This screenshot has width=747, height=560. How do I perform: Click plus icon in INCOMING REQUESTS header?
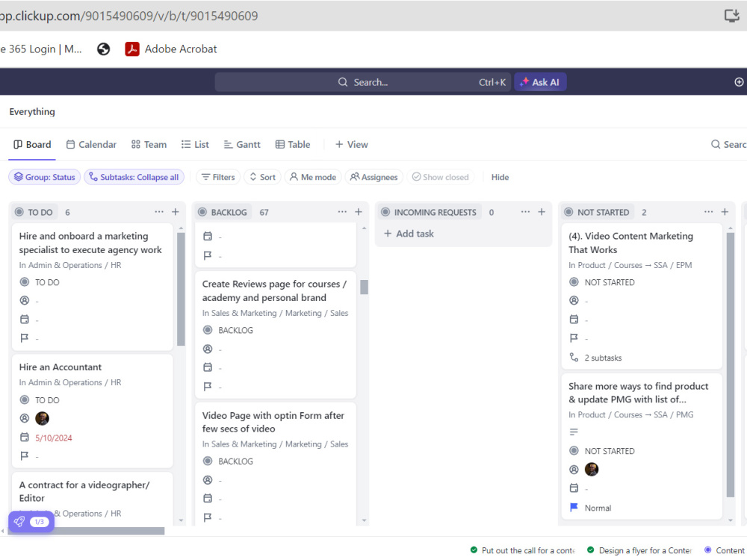click(x=542, y=212)
